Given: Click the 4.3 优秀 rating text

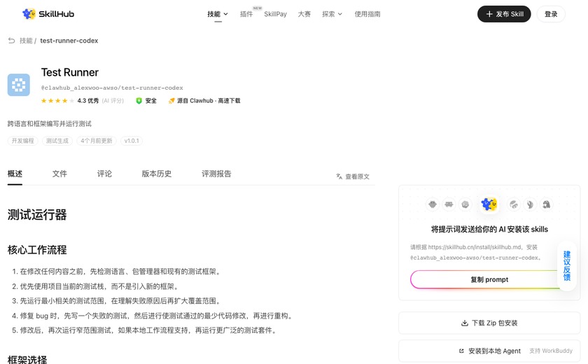Looking at the screenshot, I should (x=88, y=101).
